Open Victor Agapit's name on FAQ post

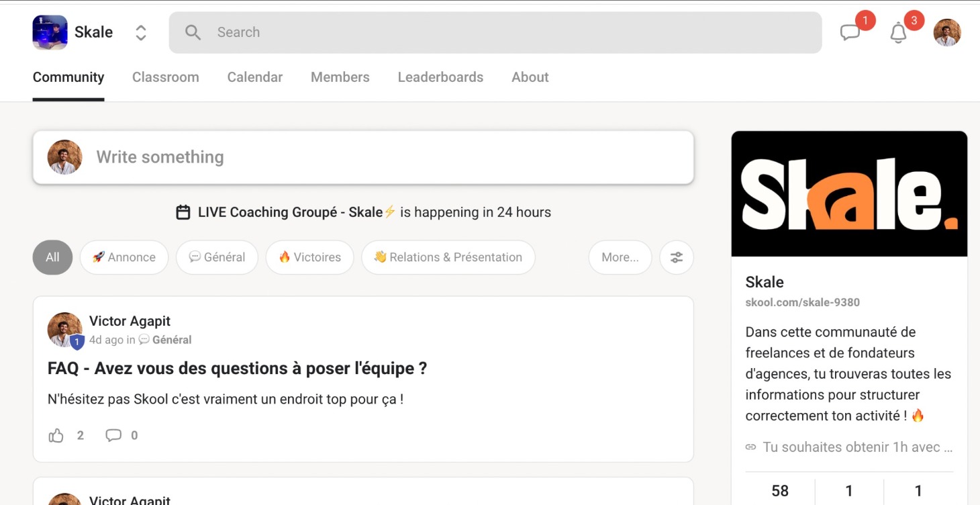click(x=130, y=321)
